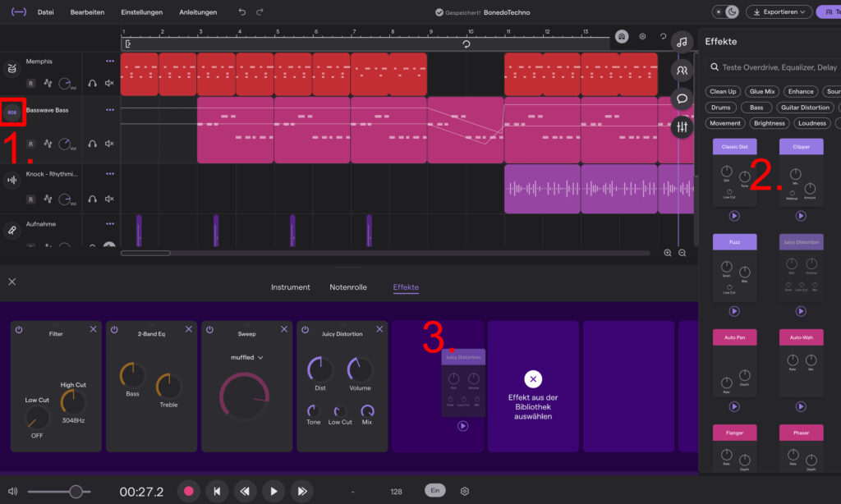Viewport: 841px width, 504px height.
Task: Open the Sweep muffled preset dropdown
Action: click(246, 358)
